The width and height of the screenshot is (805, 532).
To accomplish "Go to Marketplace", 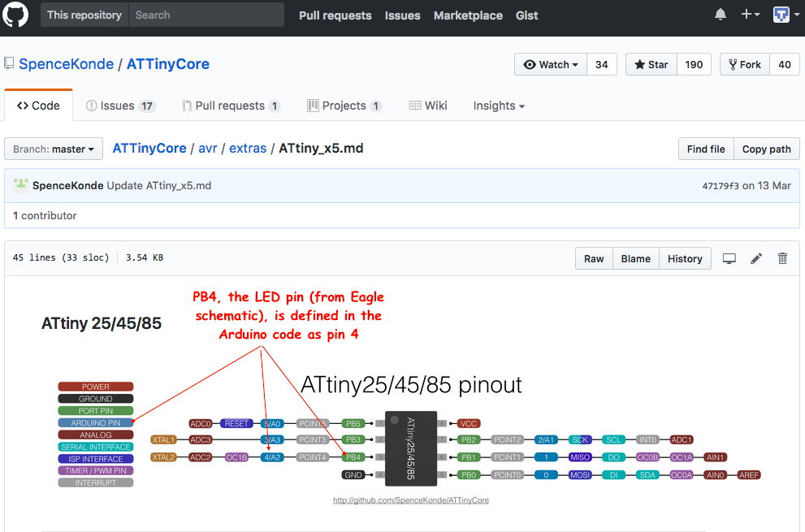I will tap(468, 15).
